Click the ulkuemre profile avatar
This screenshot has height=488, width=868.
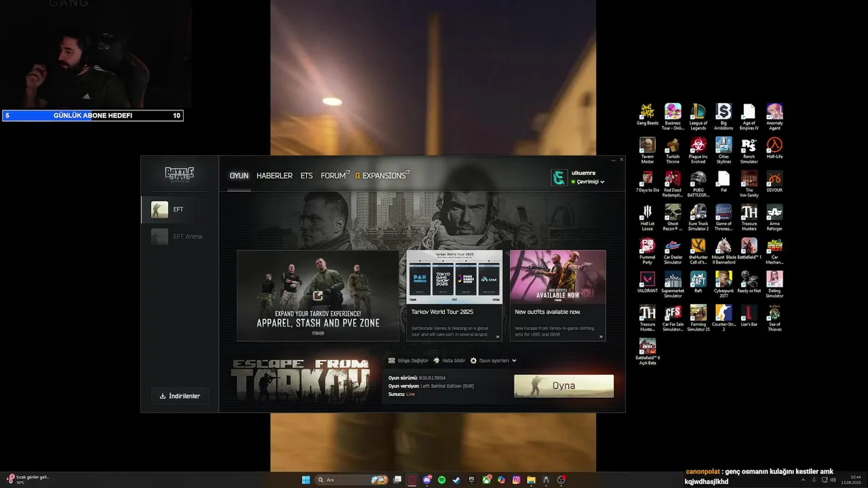point(559,178)
